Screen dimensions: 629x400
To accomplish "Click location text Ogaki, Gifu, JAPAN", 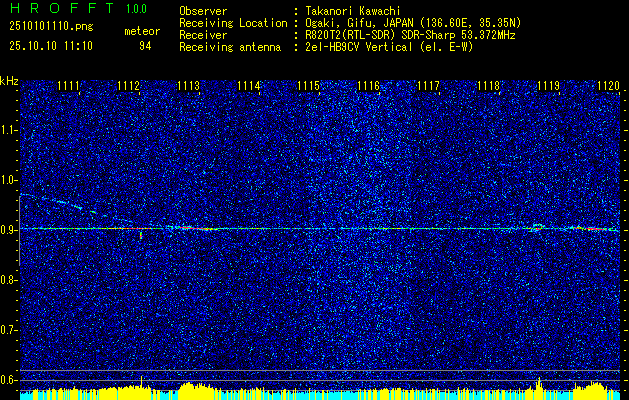I will point(360,23).
